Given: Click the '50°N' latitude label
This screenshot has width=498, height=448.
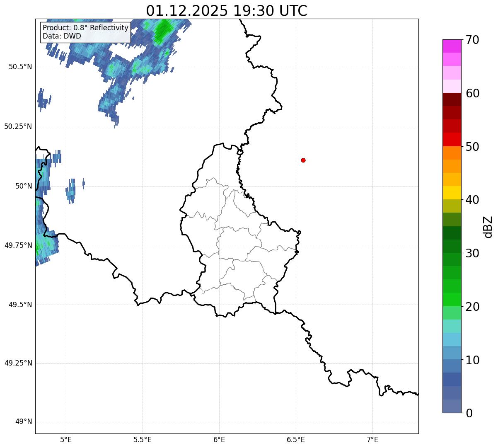Looking at the screenshot, I should click(x=24, y=186).
